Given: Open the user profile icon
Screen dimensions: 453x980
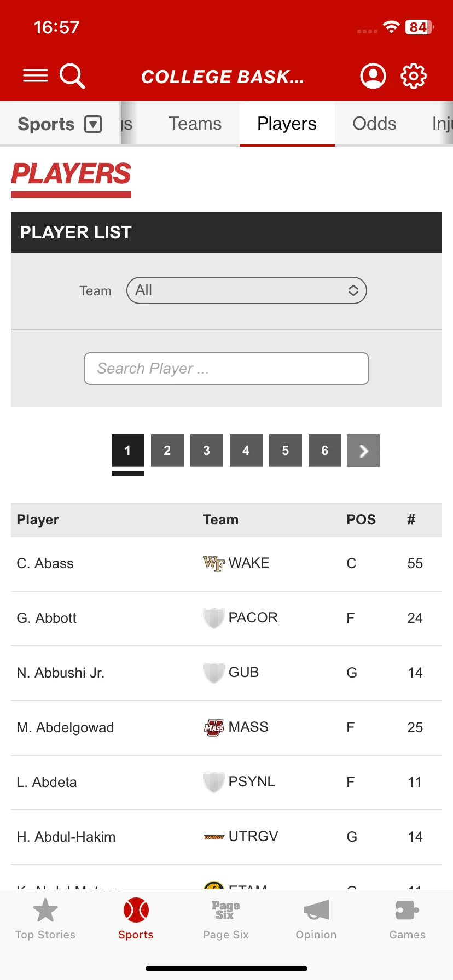Looking at the screenshot, I should pyautogui.click(x=373, y=75).
